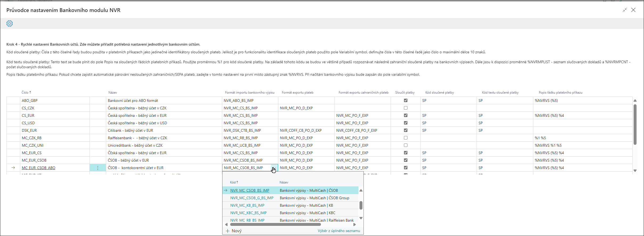
Task: Open import format dropdown arrow for MC_EUR_CSOB_ABO
Action: (x=274, y=168)
